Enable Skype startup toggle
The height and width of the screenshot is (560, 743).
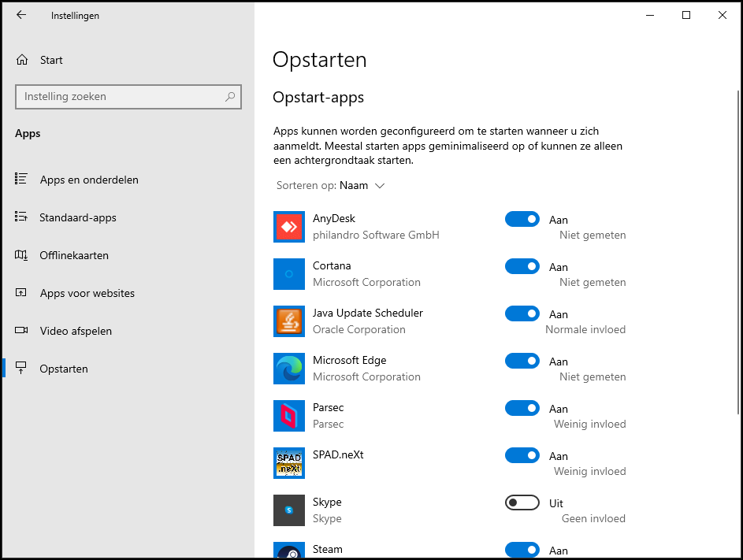[522, 503]
